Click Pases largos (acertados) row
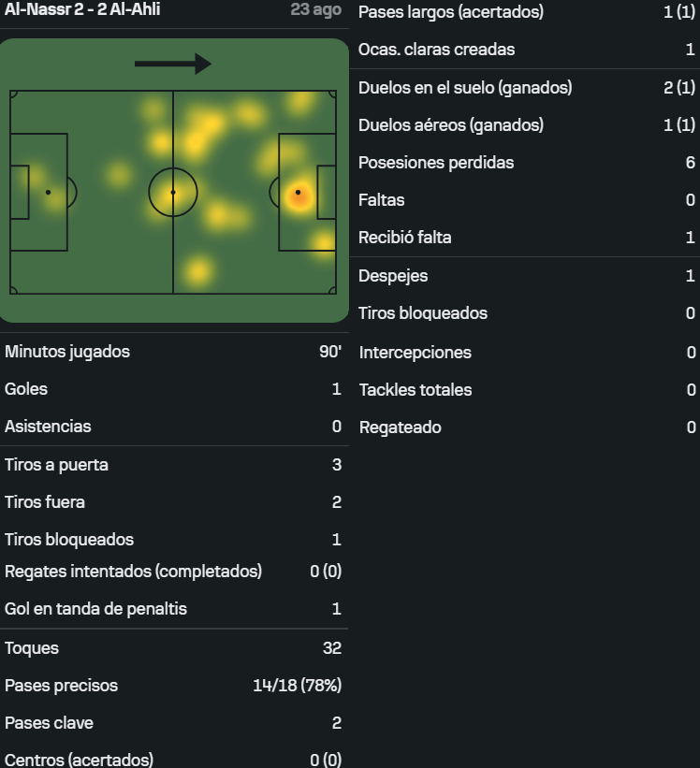Screen dimensions: 700x768 (526, 12)
